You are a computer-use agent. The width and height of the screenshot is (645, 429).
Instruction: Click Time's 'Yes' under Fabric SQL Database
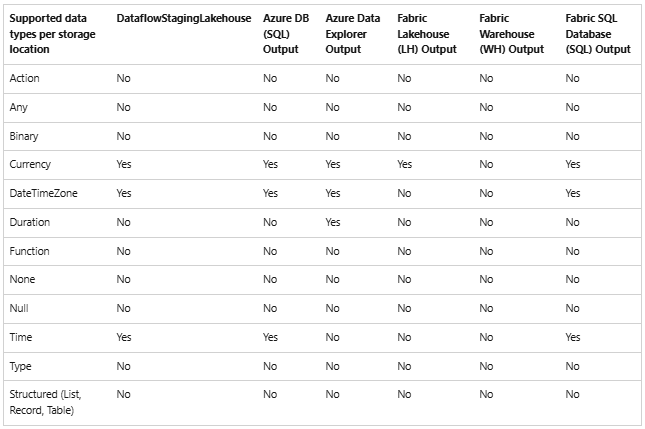[x=573, y=338]
